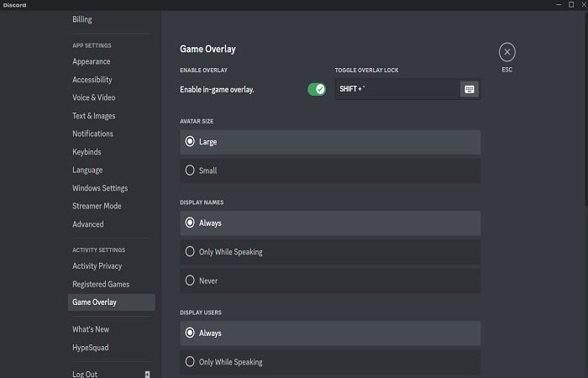Maximize the Discord window
Image resolution: width=588 pixels, height=378 pixels.
coord(571,5)
